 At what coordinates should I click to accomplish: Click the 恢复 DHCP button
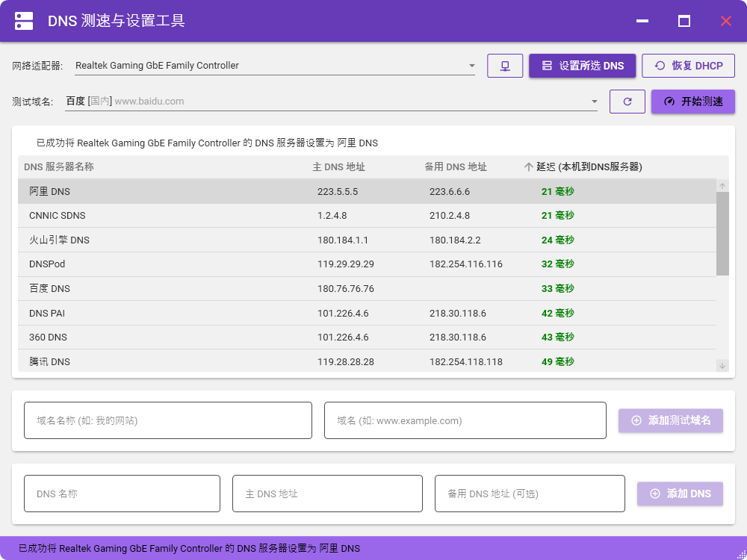689,66
